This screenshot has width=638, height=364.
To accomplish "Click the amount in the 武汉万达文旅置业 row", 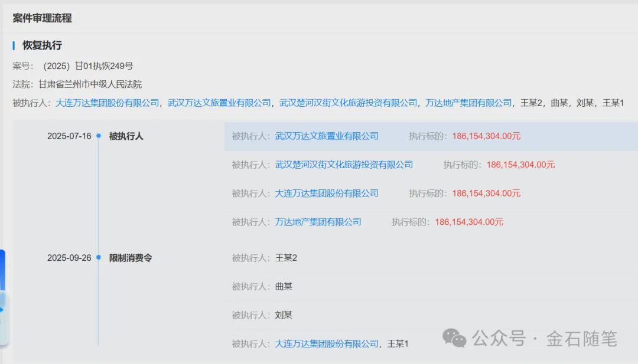I will pyautogui.click(x=486, y=136).
